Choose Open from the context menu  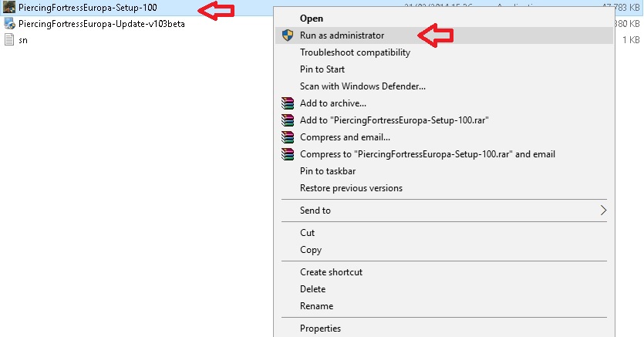point(312,19)
